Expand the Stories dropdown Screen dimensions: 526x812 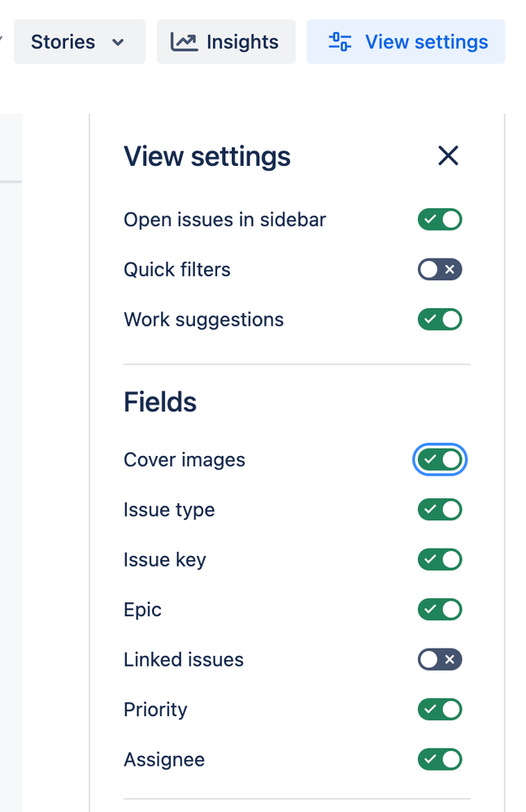click(x=79, y=42)
